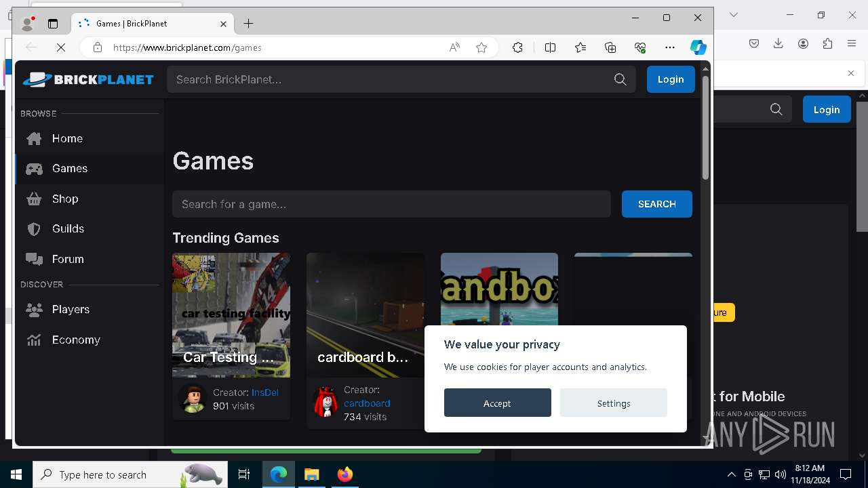The image size is (868, 488).
Task: Toggle Edge split screen
Action: [x=550, y=47]
